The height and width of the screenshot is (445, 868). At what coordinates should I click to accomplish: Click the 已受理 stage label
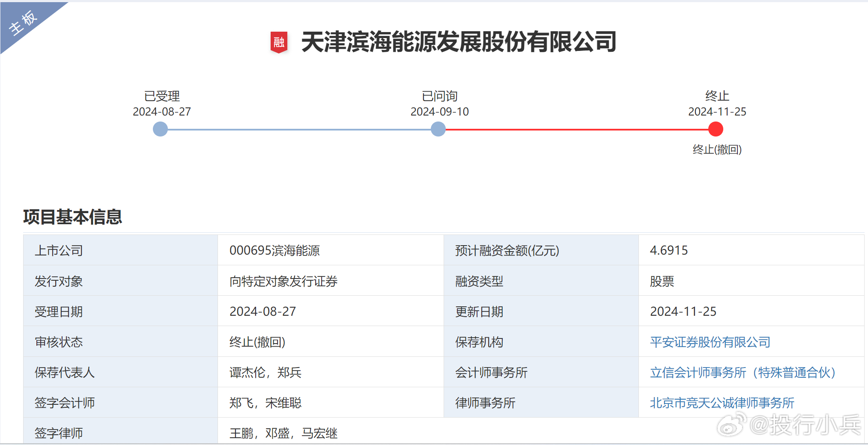pos(162,96)
